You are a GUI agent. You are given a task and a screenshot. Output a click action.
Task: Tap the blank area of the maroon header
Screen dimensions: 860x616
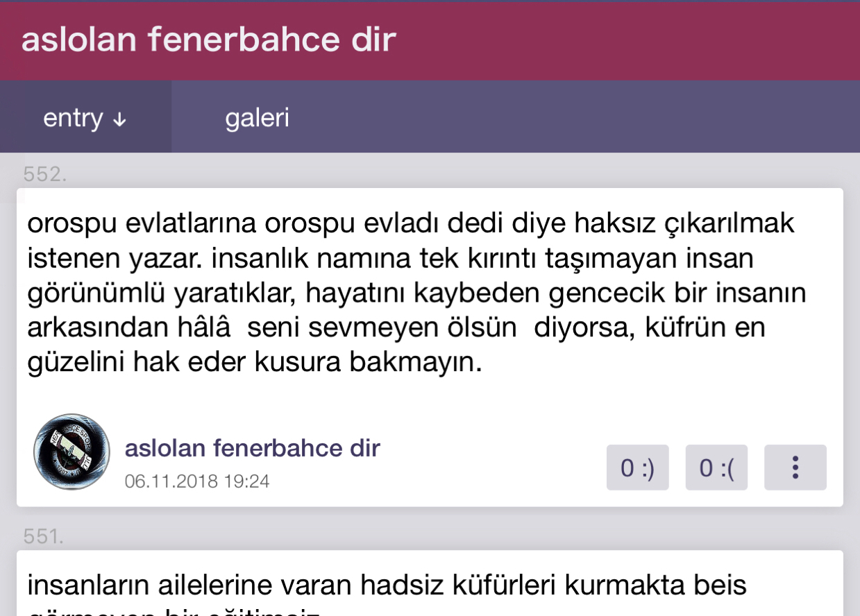(625, 40)
